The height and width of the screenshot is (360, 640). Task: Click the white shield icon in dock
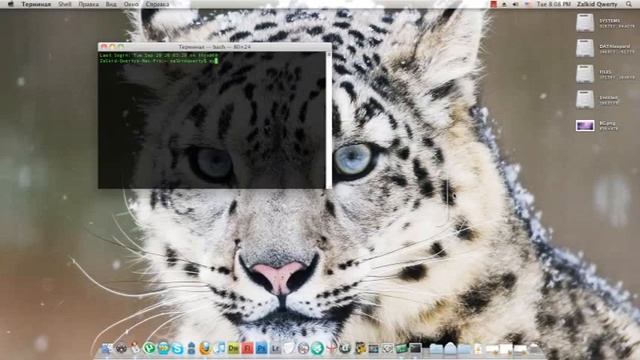(x=289, y=348)
